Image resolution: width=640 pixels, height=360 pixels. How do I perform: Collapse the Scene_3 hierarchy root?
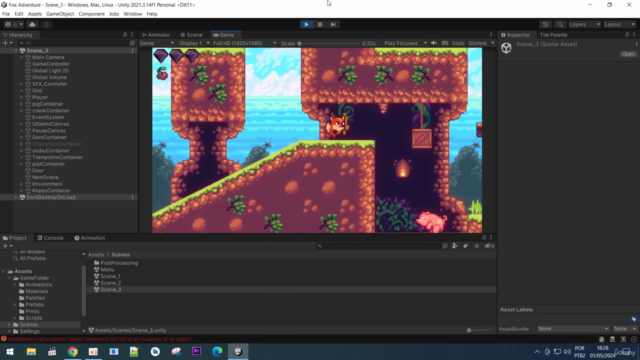(16, 51)
